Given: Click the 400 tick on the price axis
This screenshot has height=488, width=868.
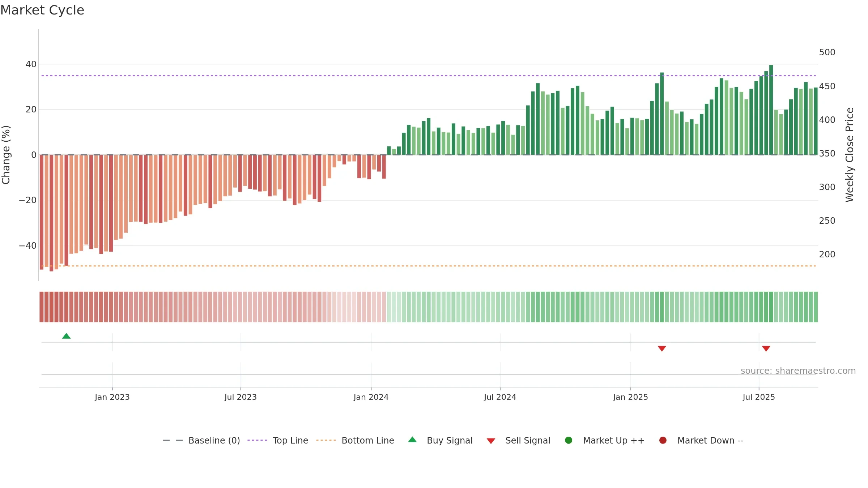Looking at the screenshot, I should tap(827, 120).
